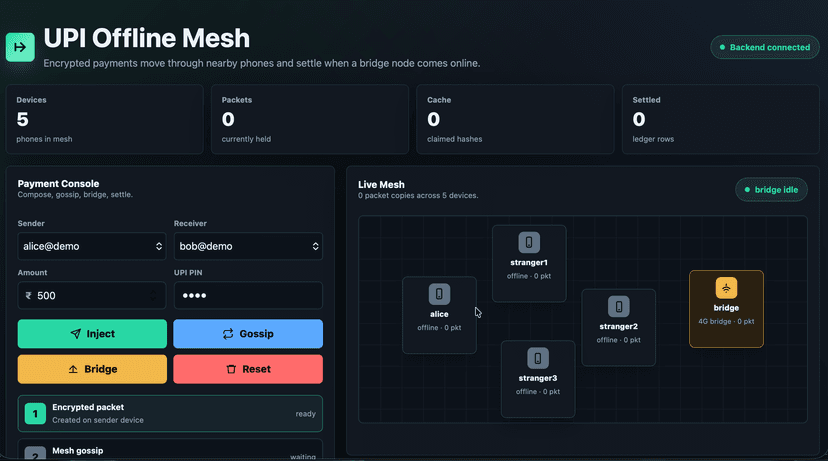This screenshot has height=461, width=828.
Task: Click 'ledger rows' caption
Action: click(653, 139)
